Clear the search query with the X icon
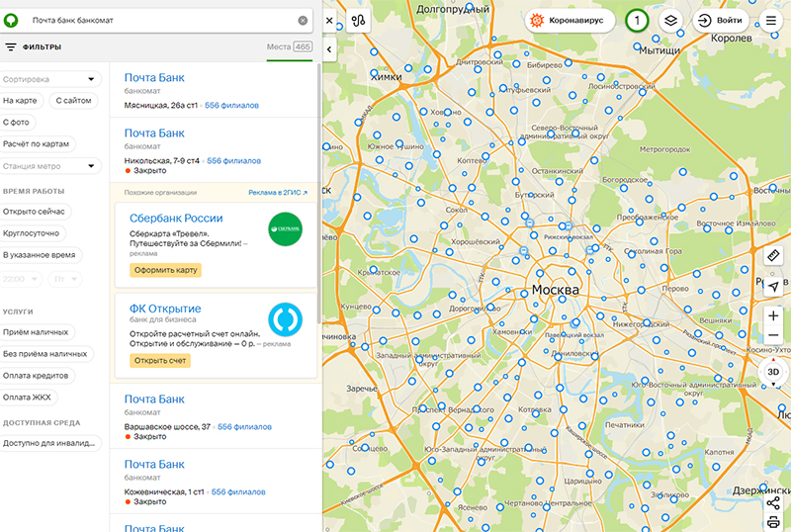Image resolution: width=791 pixels, height=532 pixels. pos(303,20)
